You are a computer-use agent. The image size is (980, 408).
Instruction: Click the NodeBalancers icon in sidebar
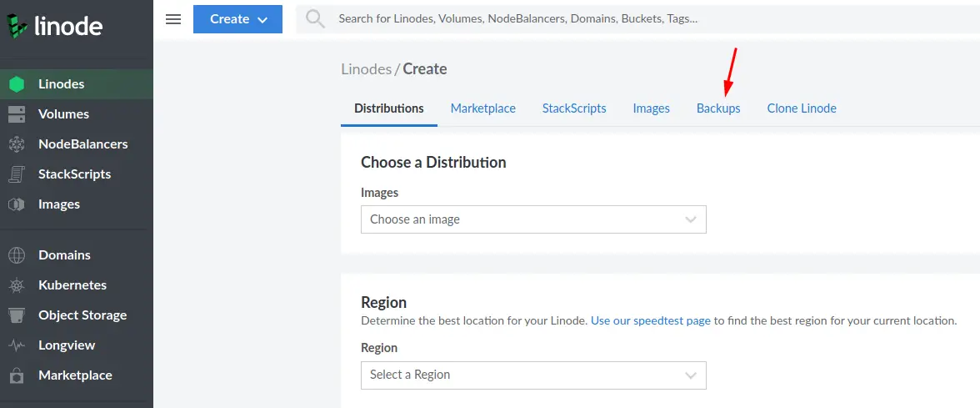coord(17,144)
